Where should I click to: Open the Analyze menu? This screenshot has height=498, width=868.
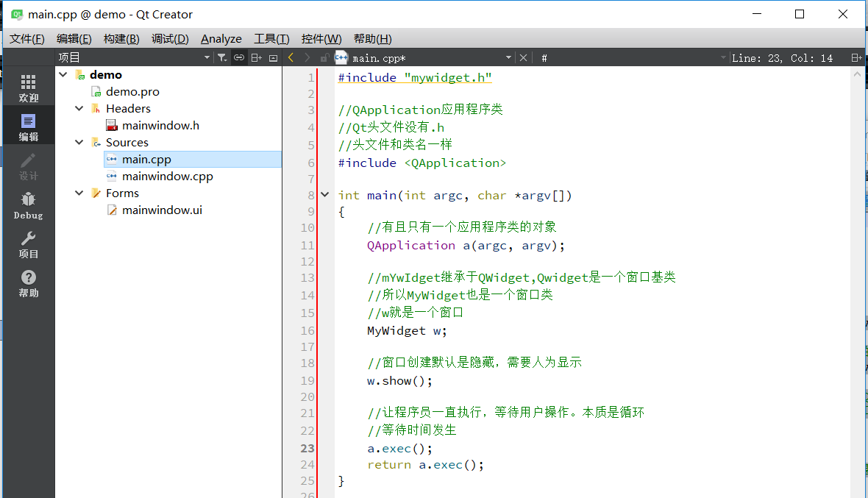221,39
